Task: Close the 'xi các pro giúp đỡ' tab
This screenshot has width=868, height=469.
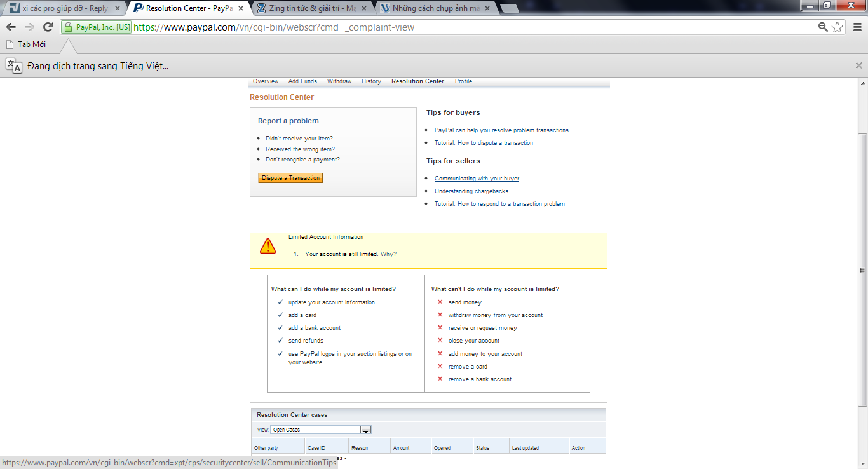Action: (x=117, y=8)
